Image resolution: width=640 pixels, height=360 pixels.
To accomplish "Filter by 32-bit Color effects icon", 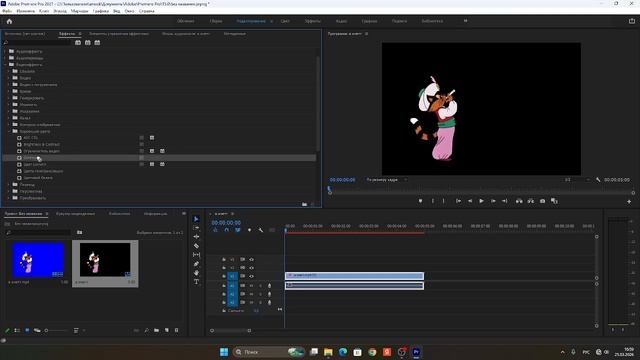I will click(87, 42).
